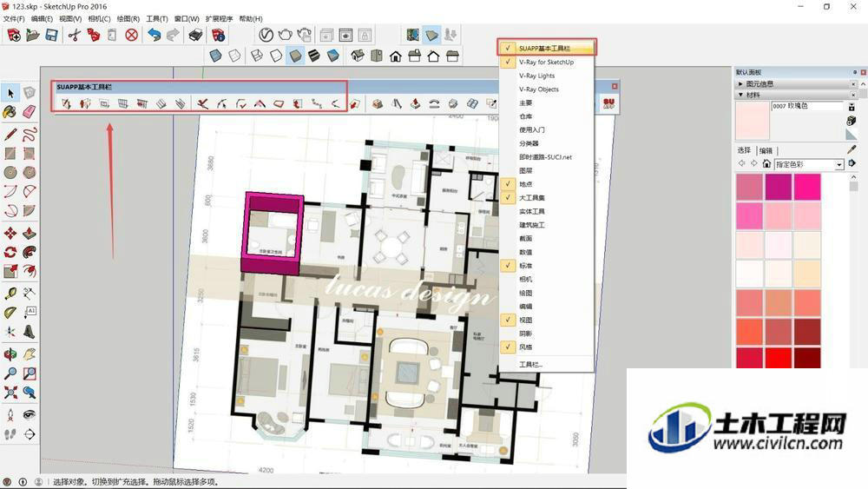The width and height of the screenshot is (868, 489).
Task: Open 文件(F) menu
Action: tap(14, 18)
